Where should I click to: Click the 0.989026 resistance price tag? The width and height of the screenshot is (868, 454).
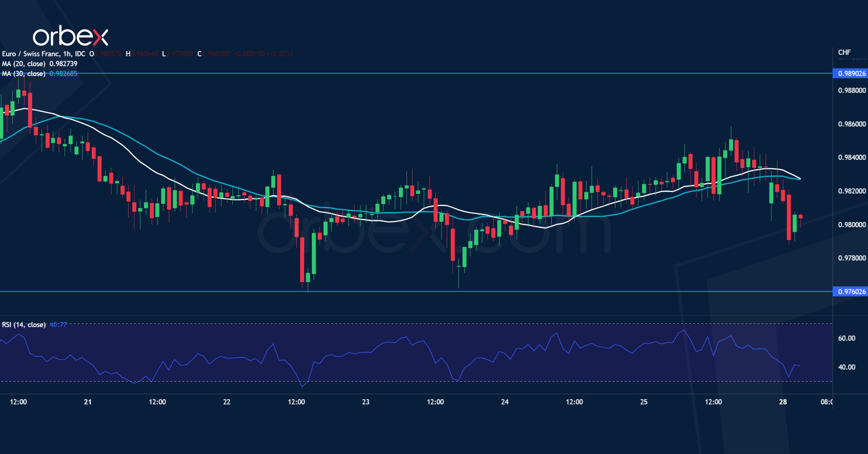[851, 74]
